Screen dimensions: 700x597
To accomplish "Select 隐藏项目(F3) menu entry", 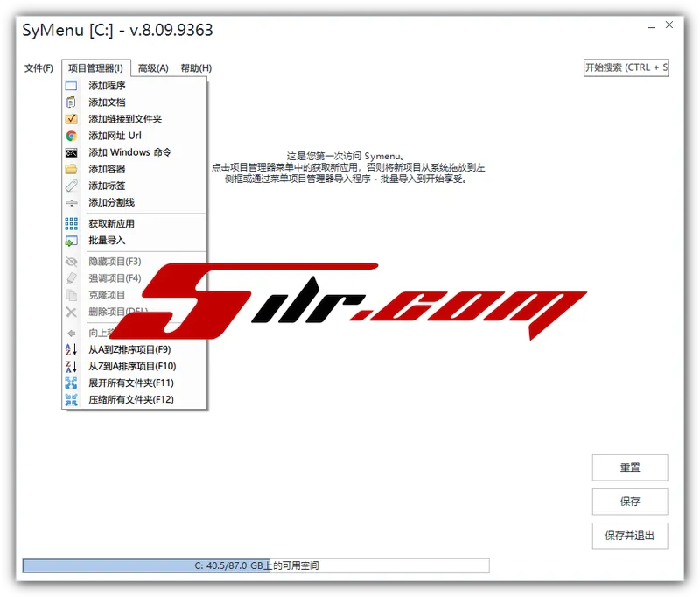I will 134,262.
